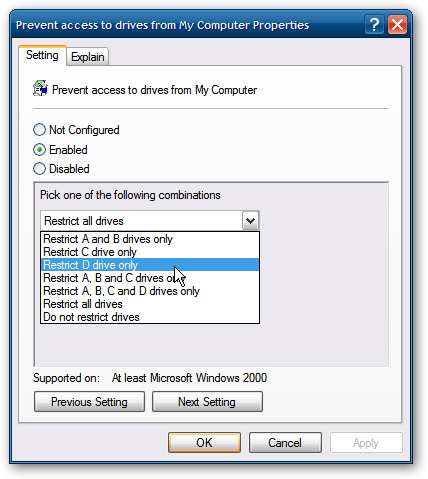Screen dimensions: 428x479
Task: Click the Cancel button
Action: point(285,443)
